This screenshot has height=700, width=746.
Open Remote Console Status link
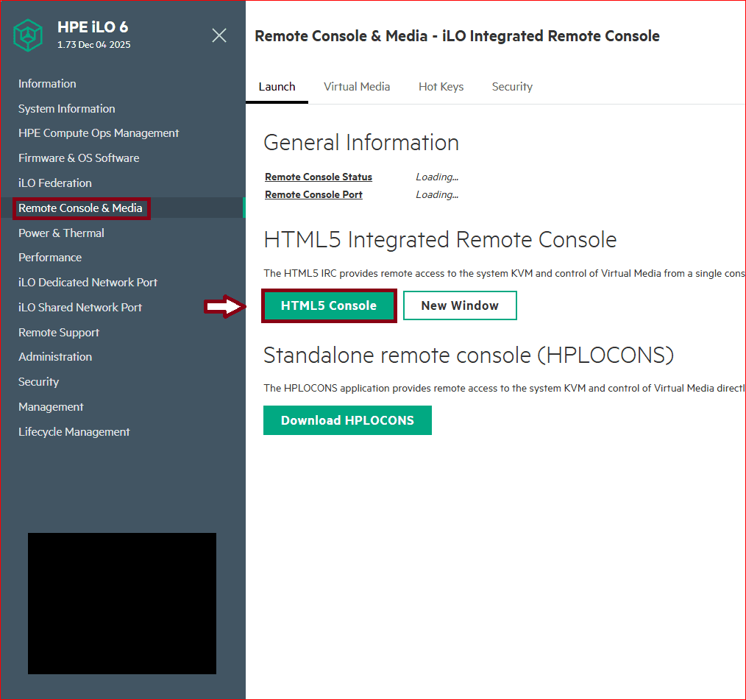coord(319,177)
